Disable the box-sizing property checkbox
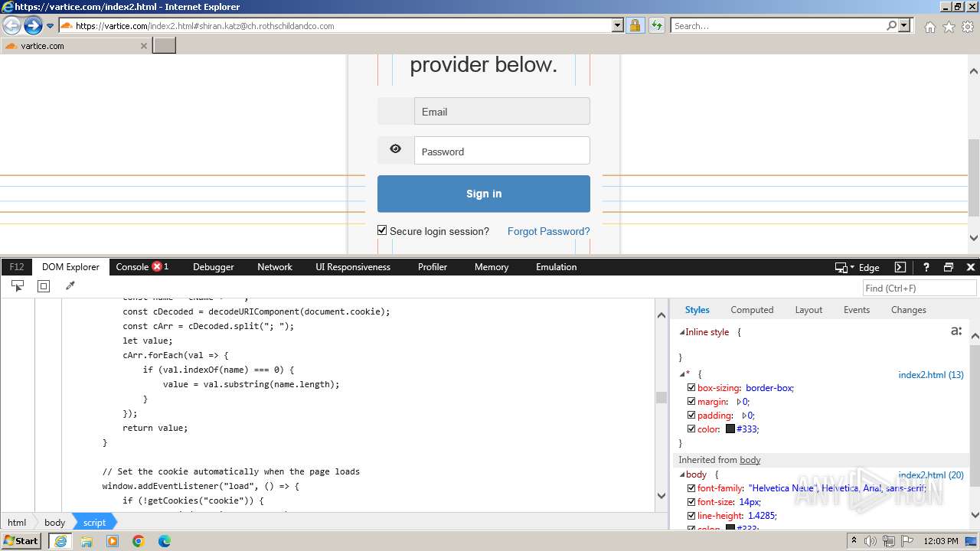Image resolution: width=980 pixels, height=551 pixels. point(691,388)
